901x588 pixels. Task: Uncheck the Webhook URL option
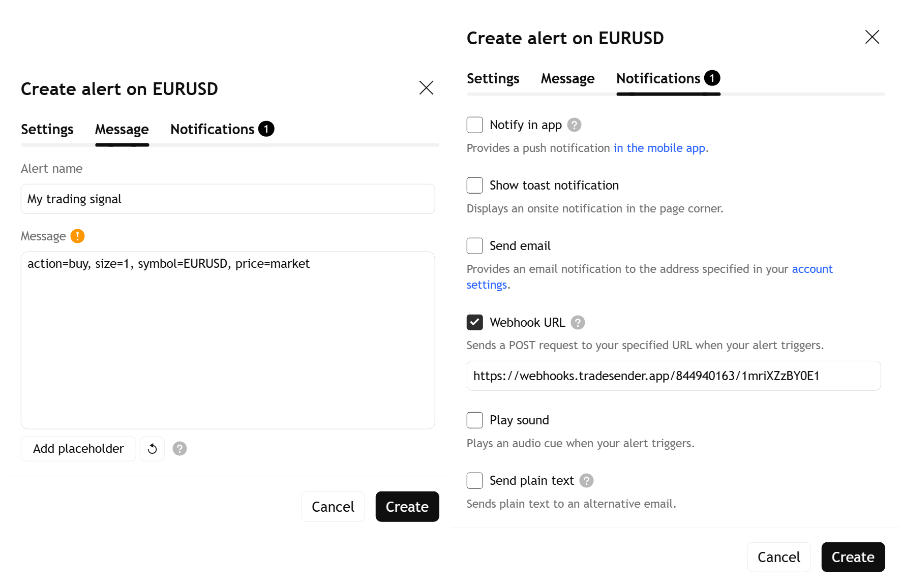coord(474,322)
